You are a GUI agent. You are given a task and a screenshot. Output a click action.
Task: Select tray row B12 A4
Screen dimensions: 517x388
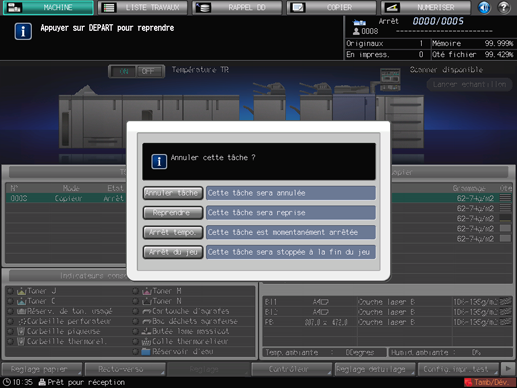pyautogui.click(x=388, y=312)
